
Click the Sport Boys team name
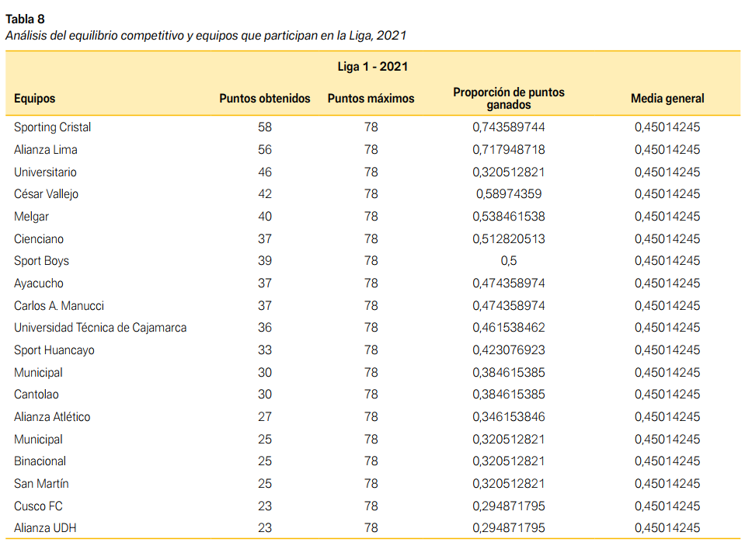41,261
